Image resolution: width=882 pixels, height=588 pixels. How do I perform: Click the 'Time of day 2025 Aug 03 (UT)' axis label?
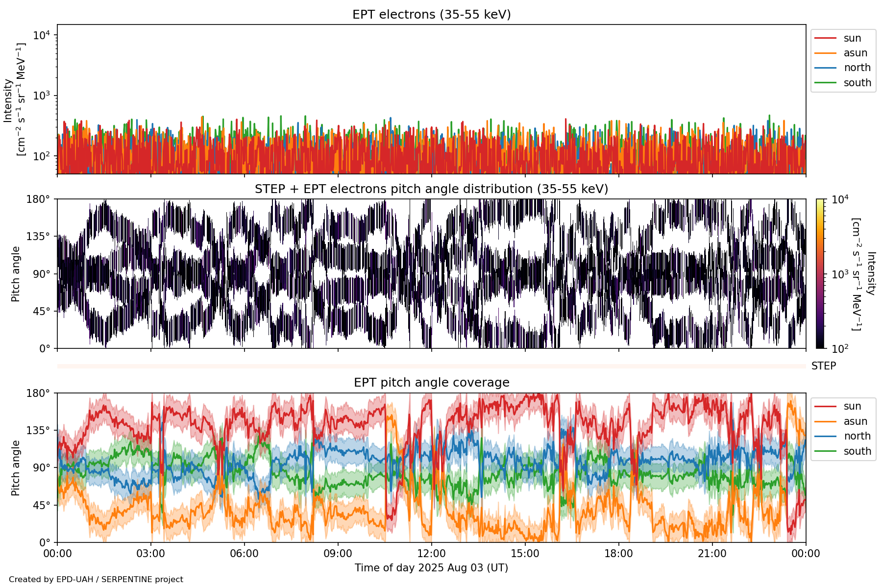click(431, 568)
